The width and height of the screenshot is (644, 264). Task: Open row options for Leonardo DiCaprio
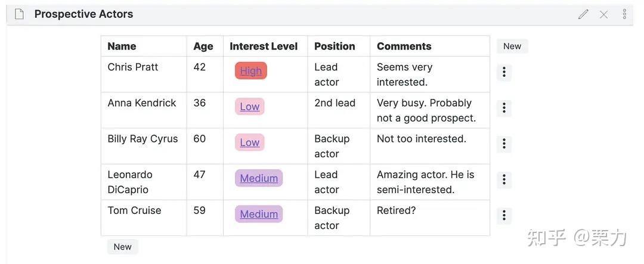coord(504,179)
